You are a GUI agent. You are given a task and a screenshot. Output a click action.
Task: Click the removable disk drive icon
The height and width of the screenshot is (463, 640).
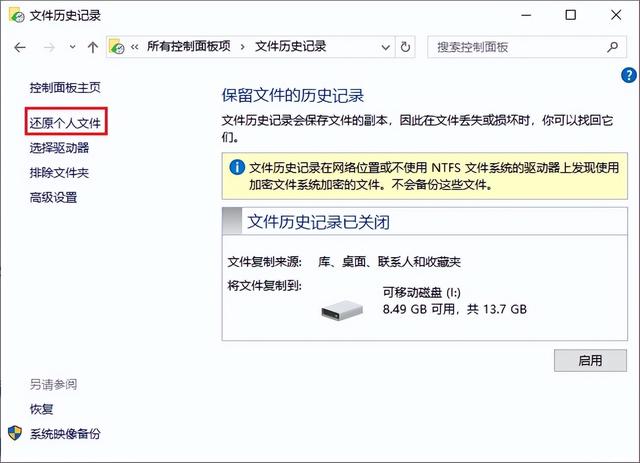point(342,310)
